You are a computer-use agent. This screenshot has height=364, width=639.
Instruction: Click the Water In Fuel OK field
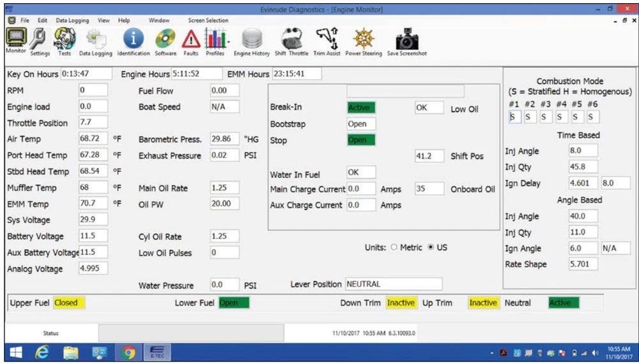point(361,172)
